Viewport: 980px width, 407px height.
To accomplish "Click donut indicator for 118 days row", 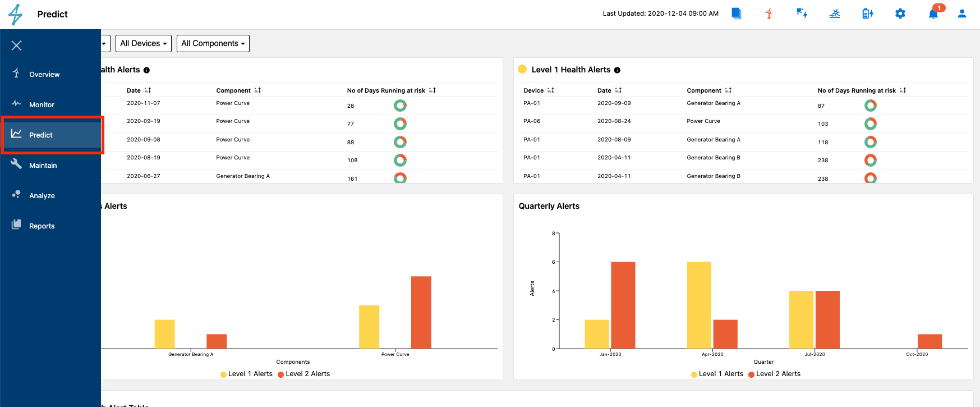I will pos(871,142).
